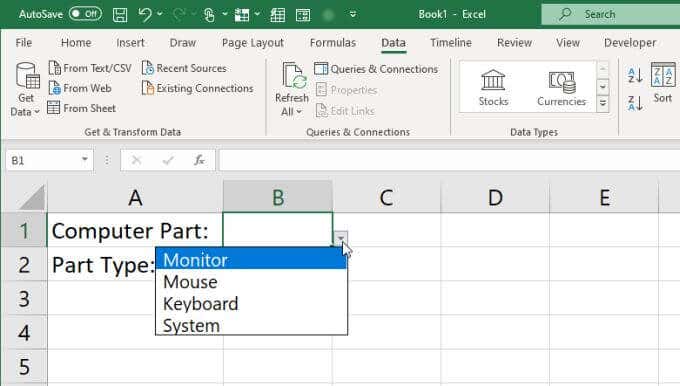Expand the Data Types gallery
The width and height of the screenshot is (680, 386).
[x=603, y=104]
